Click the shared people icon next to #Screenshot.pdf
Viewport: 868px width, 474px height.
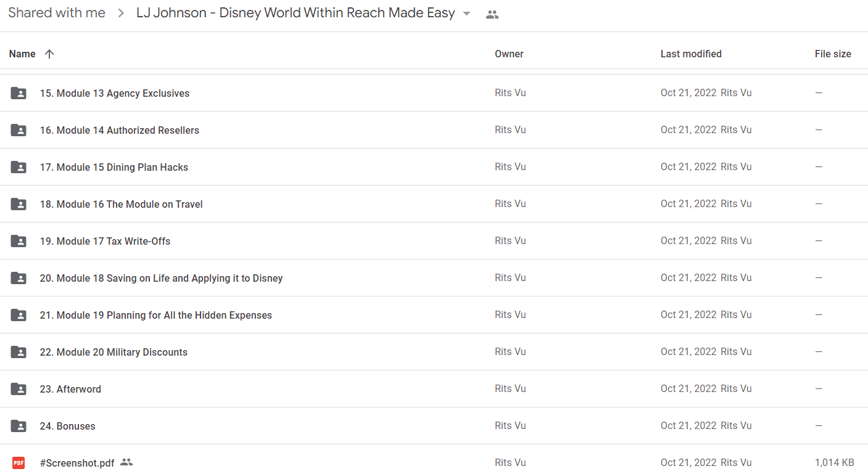(x=126, y=462)
